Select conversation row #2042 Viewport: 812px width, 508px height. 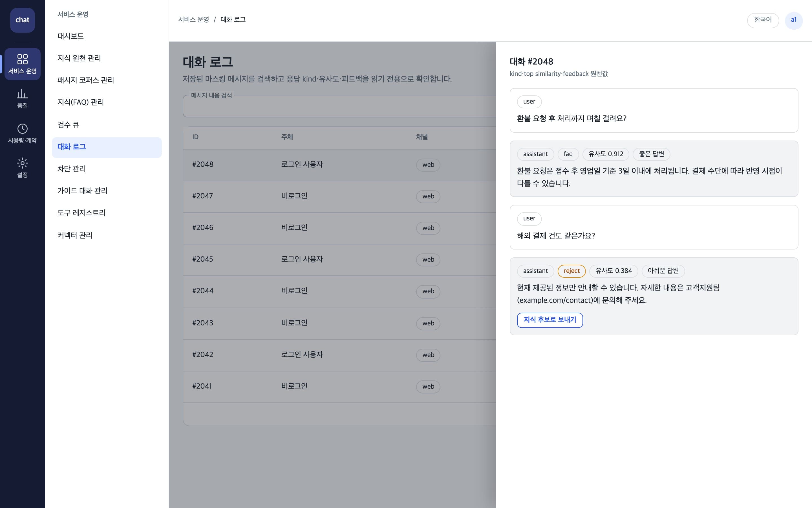339,355
